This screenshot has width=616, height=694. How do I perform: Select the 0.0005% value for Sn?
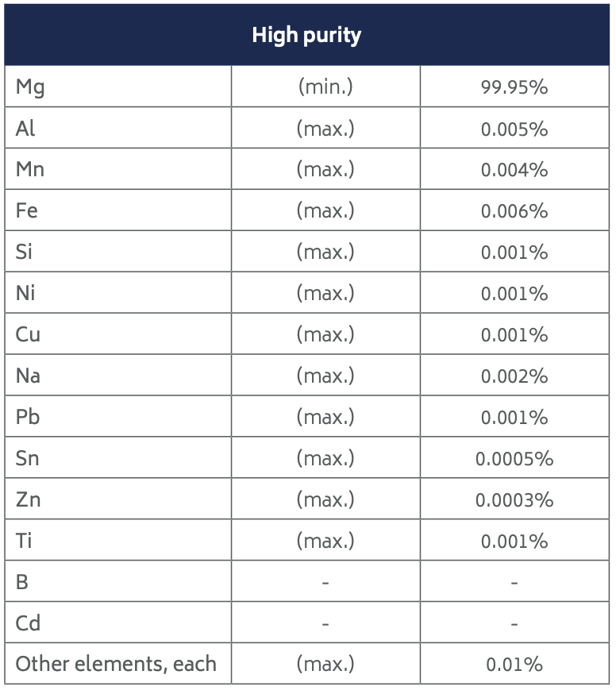(x=514, y=459)
